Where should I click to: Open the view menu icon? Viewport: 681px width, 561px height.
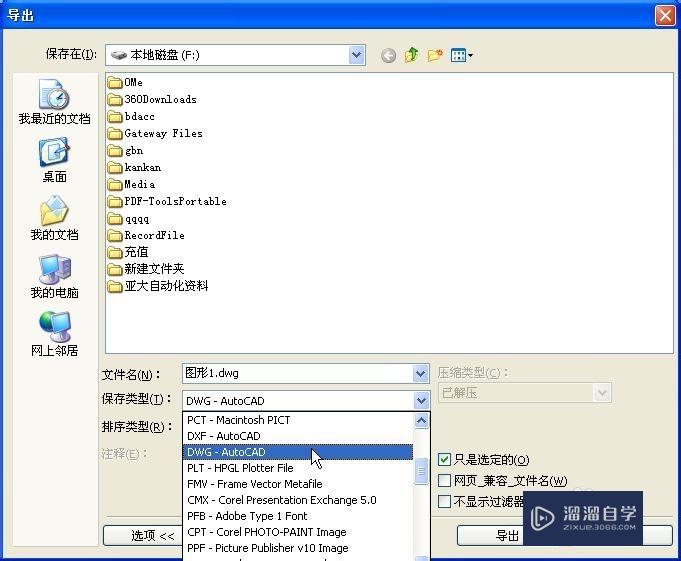[x=462, y=55]
